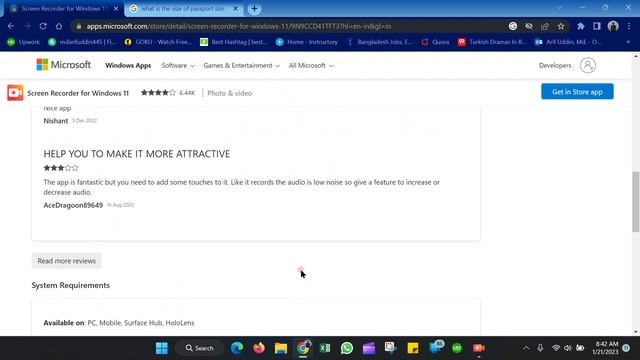
Task: Select the Screen Recorder for Windows tab
Action: pyautogui.click(x=64, y=9)
